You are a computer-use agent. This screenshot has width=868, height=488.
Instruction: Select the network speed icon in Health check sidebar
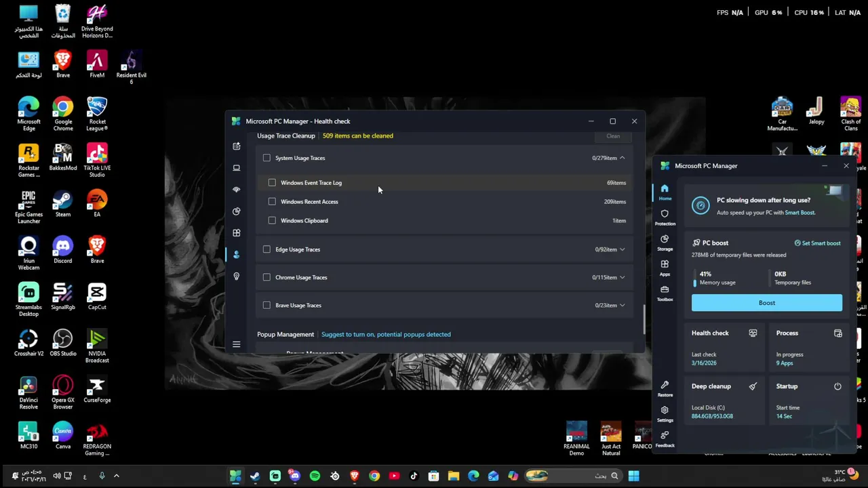pos(236,190)
